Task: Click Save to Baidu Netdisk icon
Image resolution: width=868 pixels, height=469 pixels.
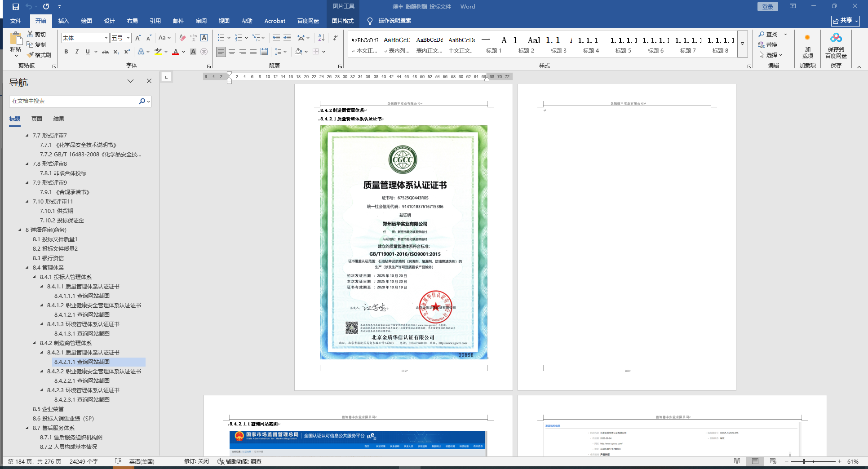Action: tap(836, 46)
